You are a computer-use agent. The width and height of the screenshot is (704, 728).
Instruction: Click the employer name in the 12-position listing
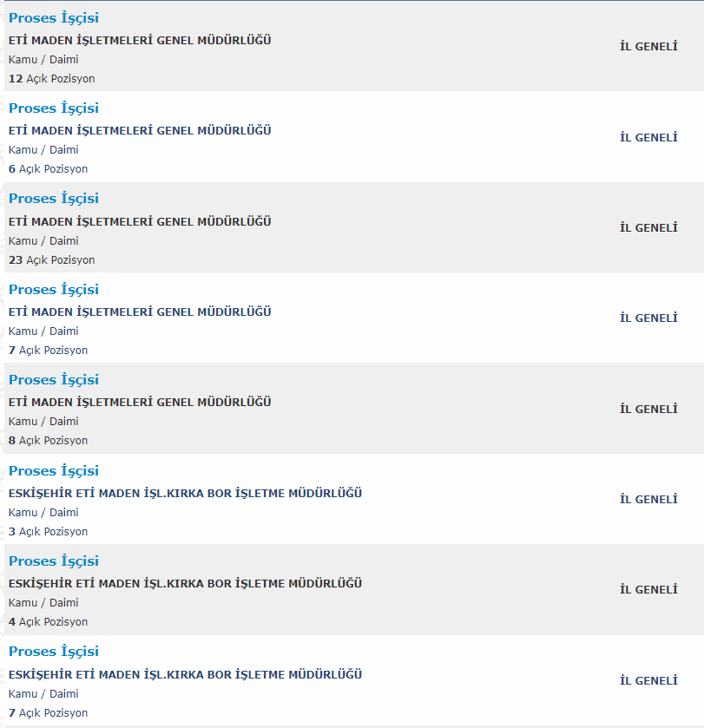point(140,41)
